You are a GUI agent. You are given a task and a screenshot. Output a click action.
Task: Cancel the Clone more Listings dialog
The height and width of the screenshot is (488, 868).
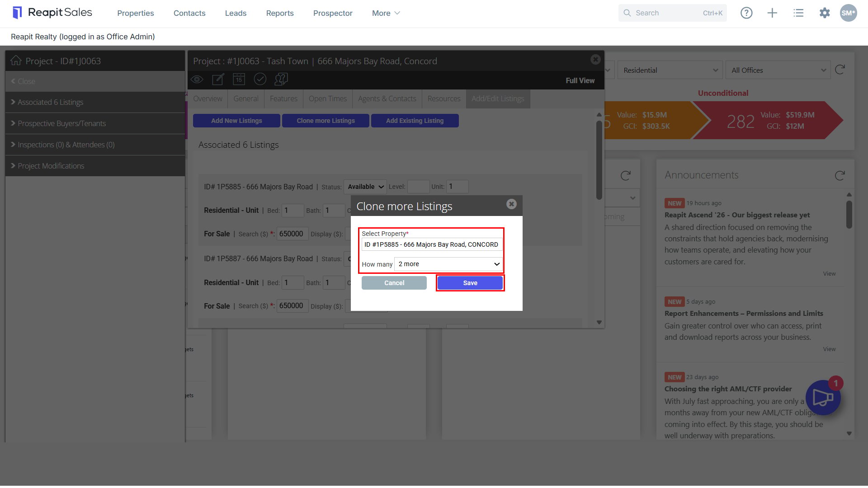[x=394, y=283]
